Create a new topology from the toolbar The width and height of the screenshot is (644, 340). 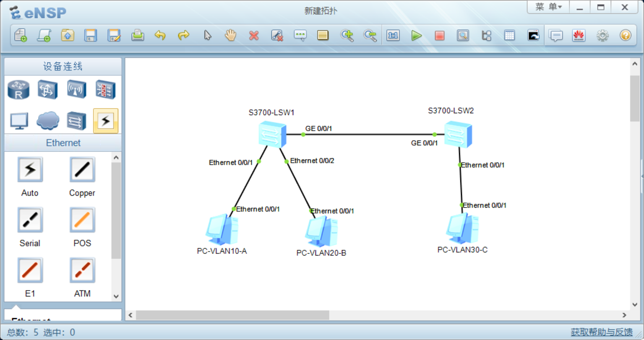[x=21, y=35]
